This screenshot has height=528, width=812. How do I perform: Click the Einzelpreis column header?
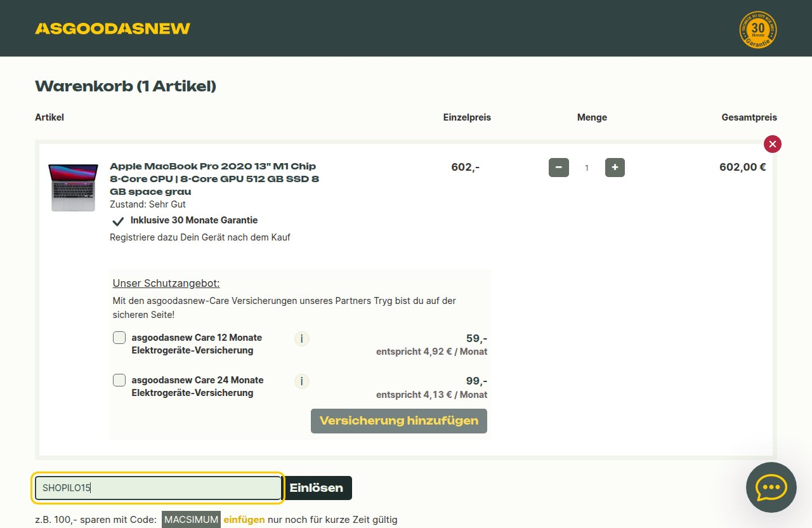467,117
